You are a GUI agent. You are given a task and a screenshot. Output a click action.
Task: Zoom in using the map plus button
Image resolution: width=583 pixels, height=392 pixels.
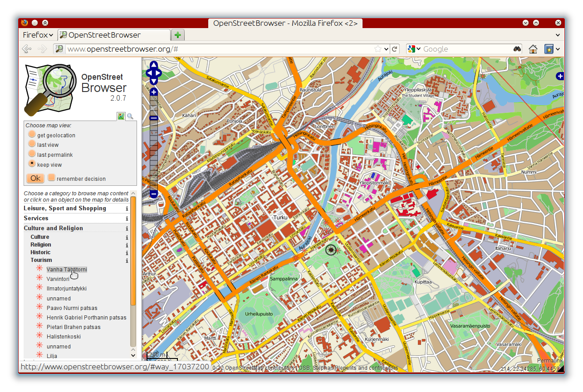click(153, 92)
